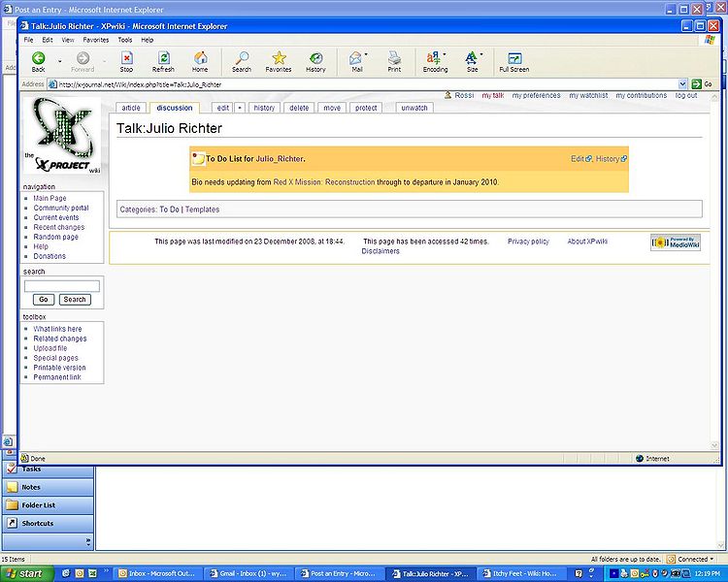Go to Home via toolbar icon

pyautogui.click(x=200, y=62)
